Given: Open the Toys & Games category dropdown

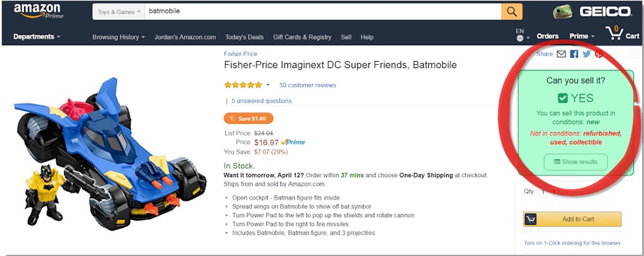Looking at the screenshot, I should coord(119,12).
